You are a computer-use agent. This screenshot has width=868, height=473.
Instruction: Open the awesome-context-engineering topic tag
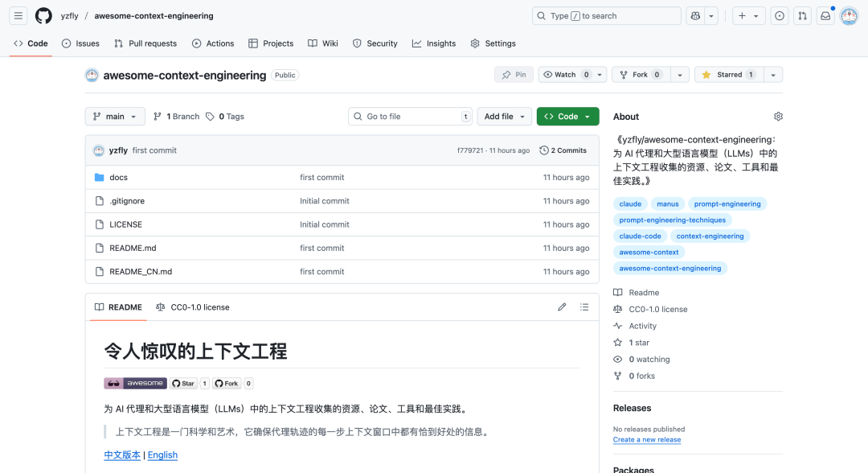[669, 268]
